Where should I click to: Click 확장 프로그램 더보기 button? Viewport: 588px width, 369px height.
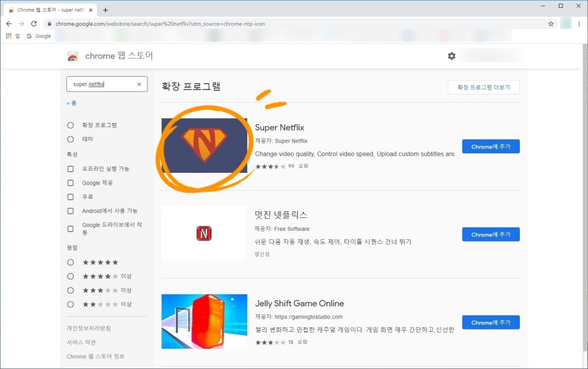[x=483, y=87]
